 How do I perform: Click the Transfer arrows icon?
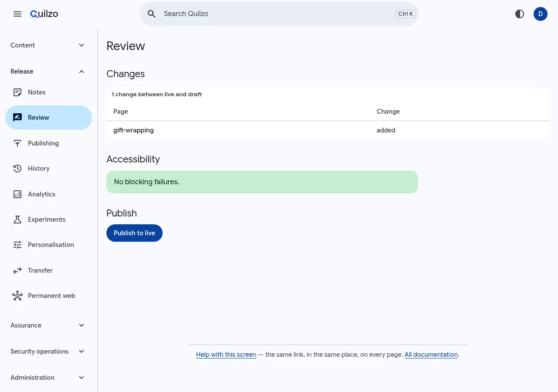coord(17,270)
